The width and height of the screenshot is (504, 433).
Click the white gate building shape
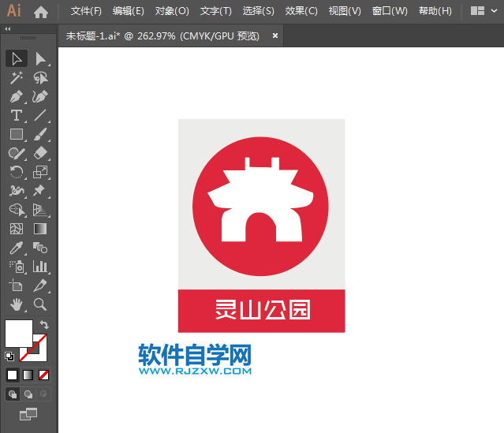click(x=260, y=200)
